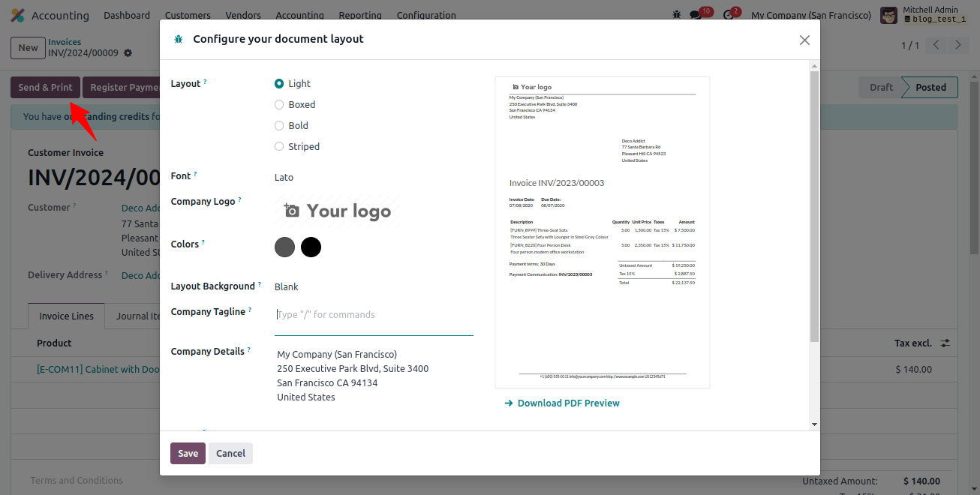Click the help mark next to Company Tagline
This screenshot has height=495, width=980.
[250, 309]
